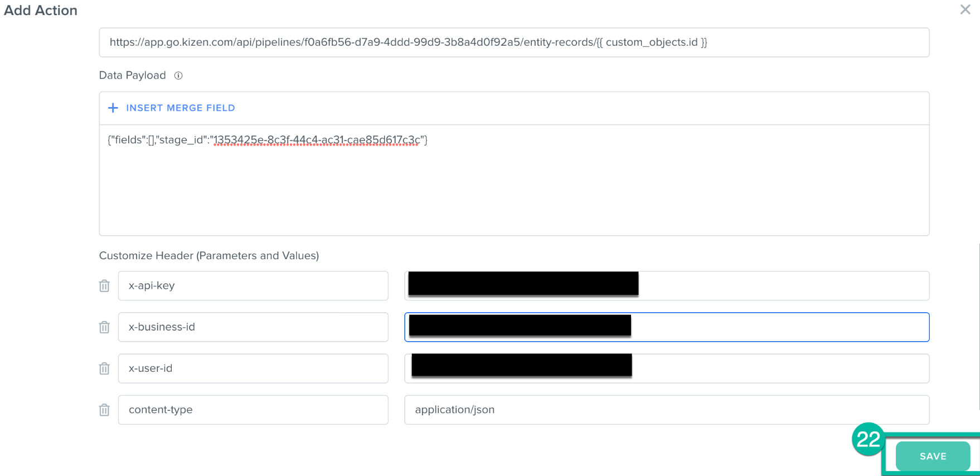
Task: Save the action
Action: click(933, 456)
